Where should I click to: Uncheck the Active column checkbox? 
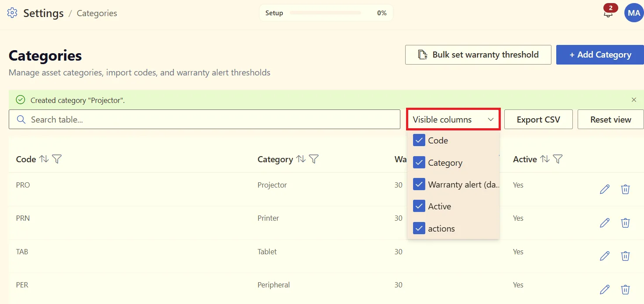click(x=419, y=206)
